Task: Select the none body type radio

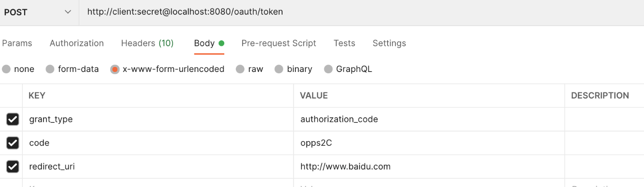Action: click(6, 69)
